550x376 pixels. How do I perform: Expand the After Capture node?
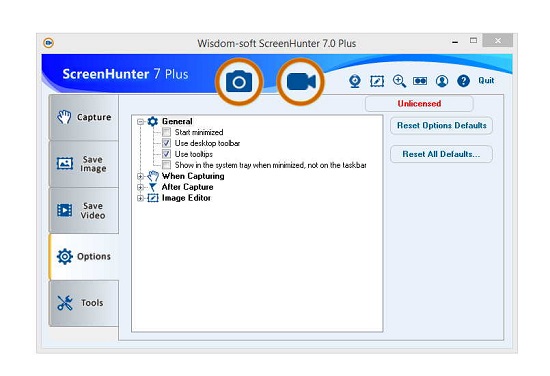coord(141,187)
